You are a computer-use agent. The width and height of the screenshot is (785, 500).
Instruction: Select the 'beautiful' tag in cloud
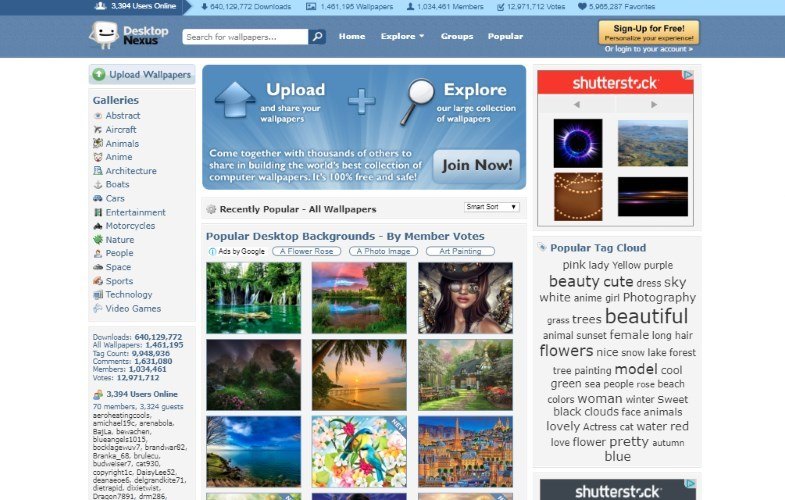pyautogui.click(x=646, y=316)
